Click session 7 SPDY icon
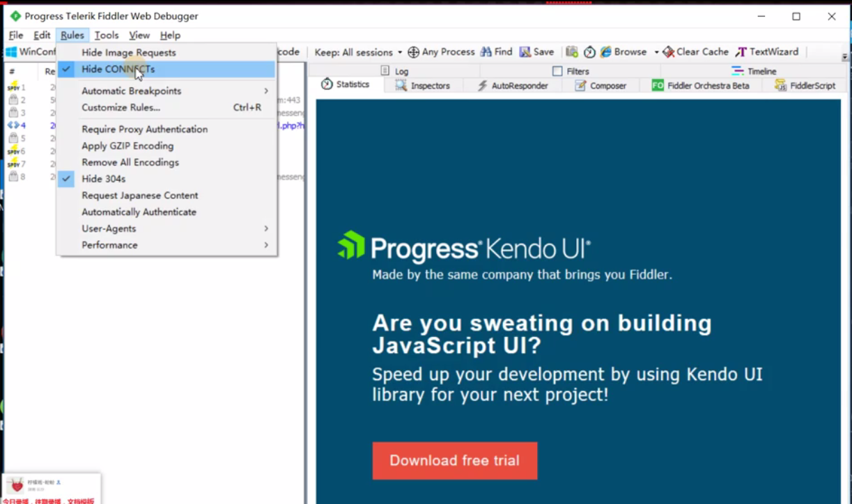 click(x=13, y=164)
